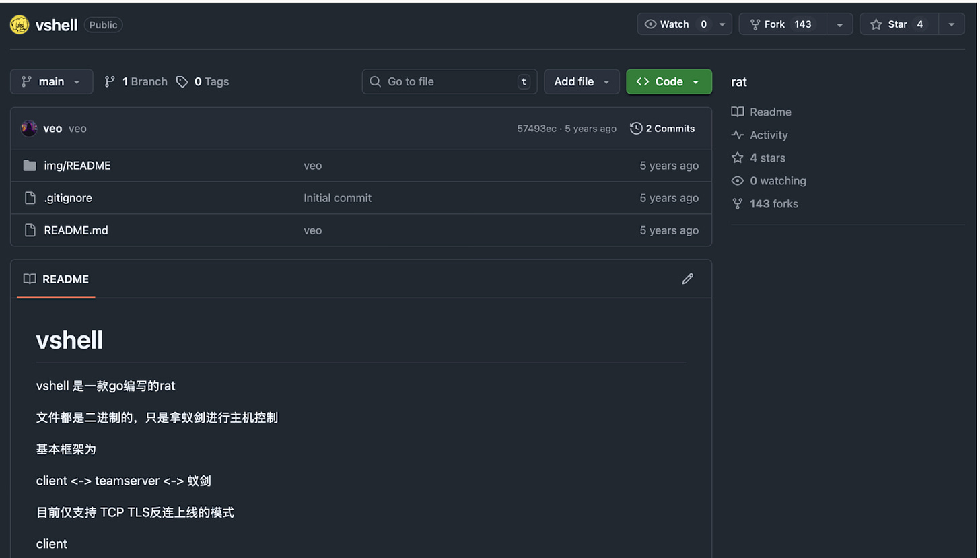Open the Star lists dropdown arrow

coord(952,24)
